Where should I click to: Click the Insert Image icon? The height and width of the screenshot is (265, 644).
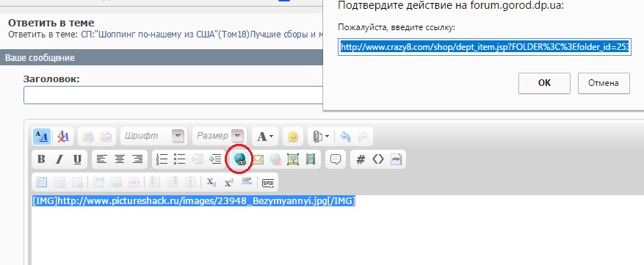click(293, 159)
